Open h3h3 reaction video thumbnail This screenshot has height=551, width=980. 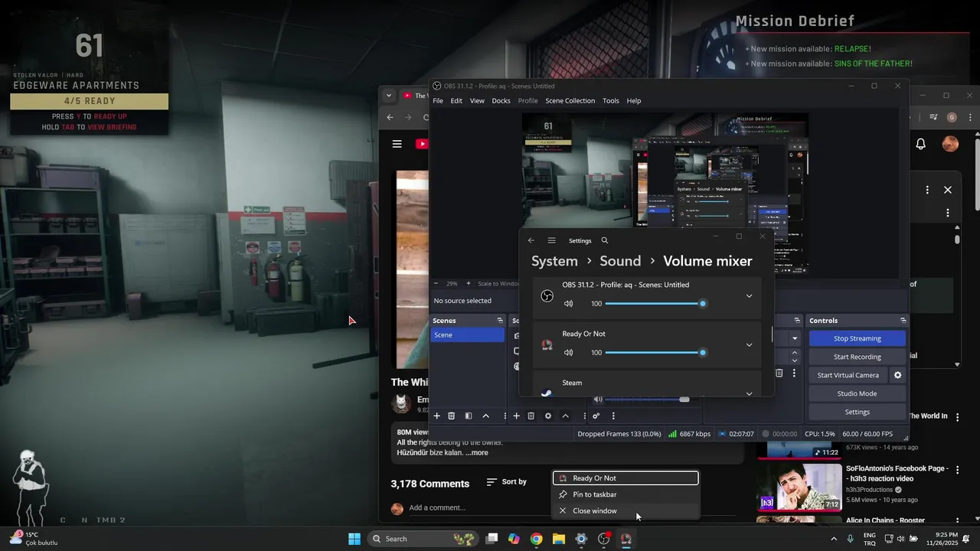coord(799,487)
